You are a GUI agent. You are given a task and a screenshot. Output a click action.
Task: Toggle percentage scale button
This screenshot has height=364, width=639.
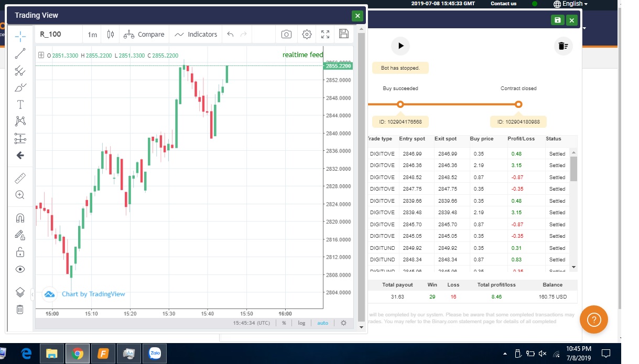[x=284, y=323]
